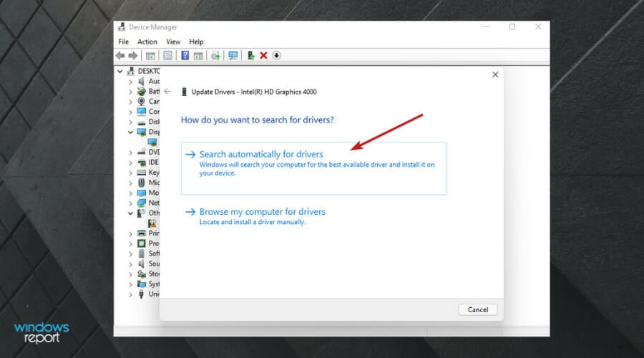The width and height of the screenshot is (644, 358).
Task: Close the Update Drivers dialog with its X
Action: point(495,74)
